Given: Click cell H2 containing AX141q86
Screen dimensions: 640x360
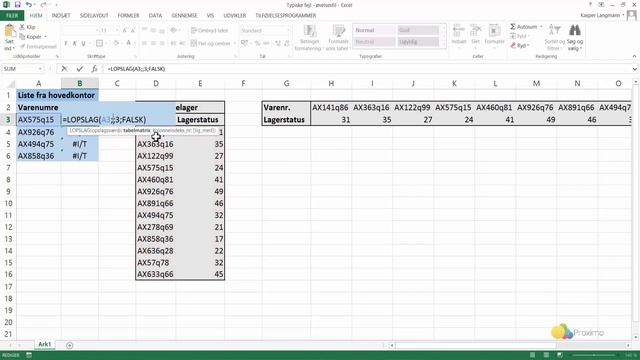Looking at the screenshot, I should point(331,107).
